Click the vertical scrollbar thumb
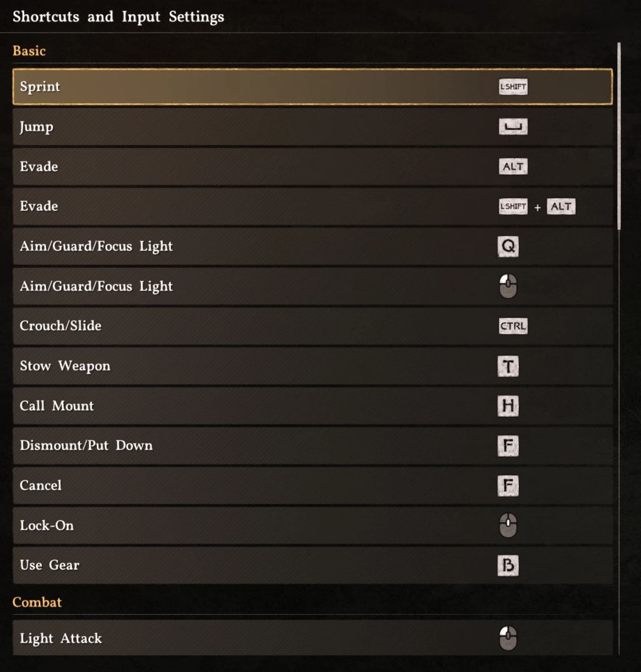The width and height of the screenshot is (641, 672). click(619, 136)
